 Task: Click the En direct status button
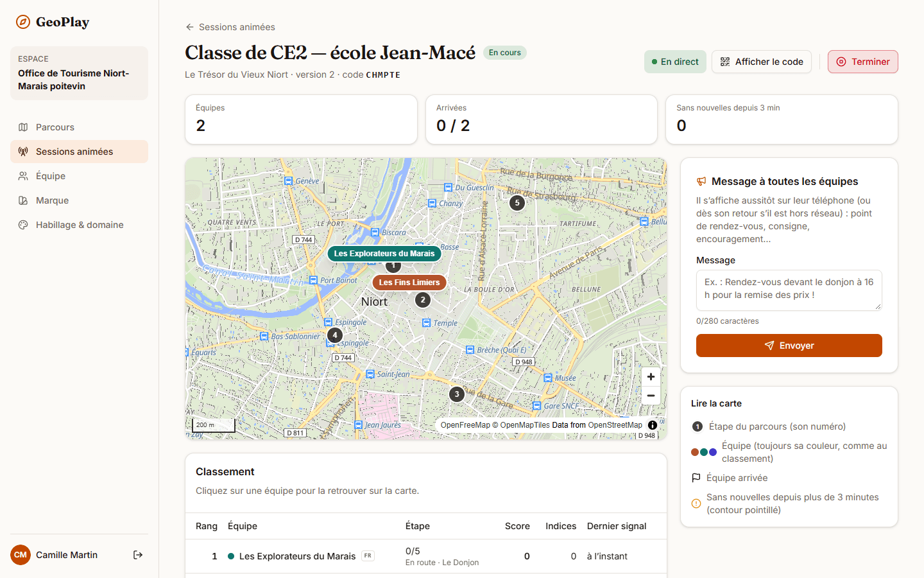[x=675, y=62]
